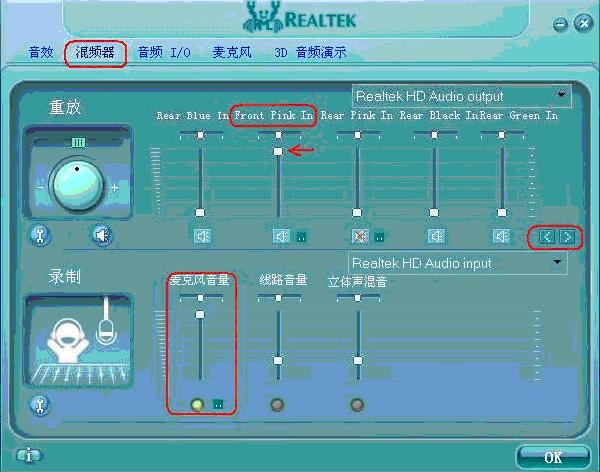Adjust the 立体声混音 balance slider
600x472 pixels.
pyautogui.click(x=357, y=297)
